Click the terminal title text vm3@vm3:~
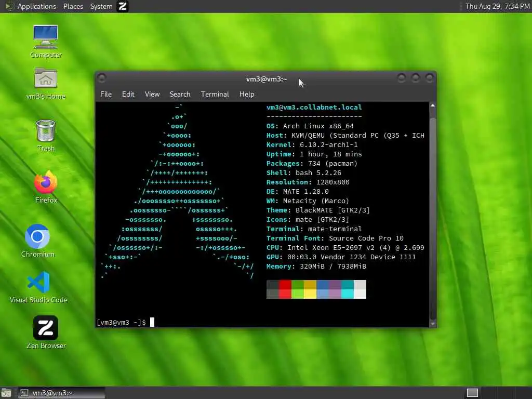This screenshot has width=532, height=399. pyautogui.click(x=267, y=79)
